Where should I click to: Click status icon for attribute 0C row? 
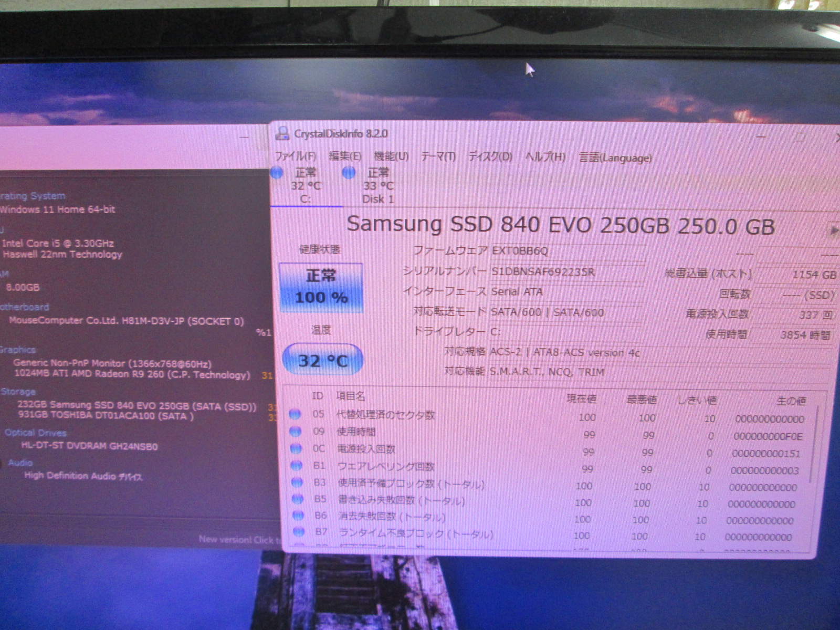coord(296,448)
